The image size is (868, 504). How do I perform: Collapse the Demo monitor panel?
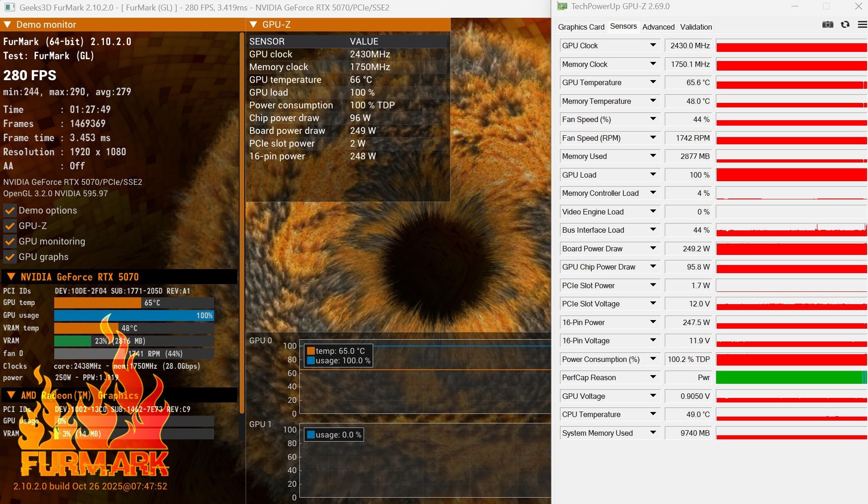click(7, 25)
